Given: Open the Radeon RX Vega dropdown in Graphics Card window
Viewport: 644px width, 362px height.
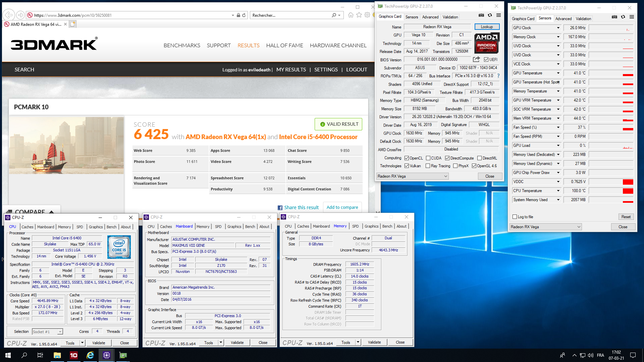Looking at the screenshot, I should pyautogui.click(x=412, y=176).
